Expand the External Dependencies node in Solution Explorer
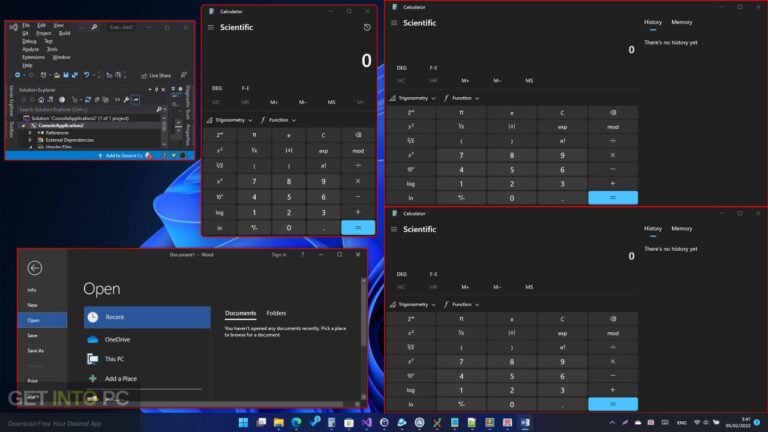768x432 pixels. (x=30, y=140)
